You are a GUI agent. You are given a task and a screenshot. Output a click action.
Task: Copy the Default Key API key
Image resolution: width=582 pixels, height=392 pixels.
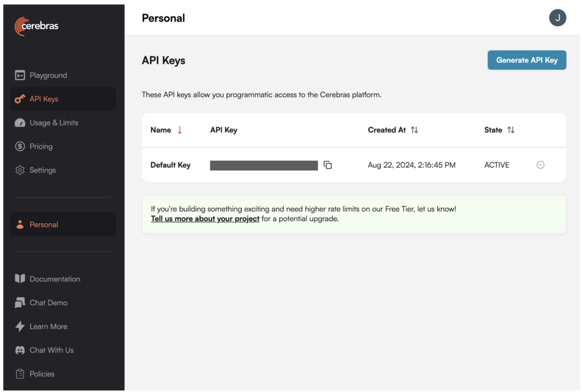tap(328, 165)
